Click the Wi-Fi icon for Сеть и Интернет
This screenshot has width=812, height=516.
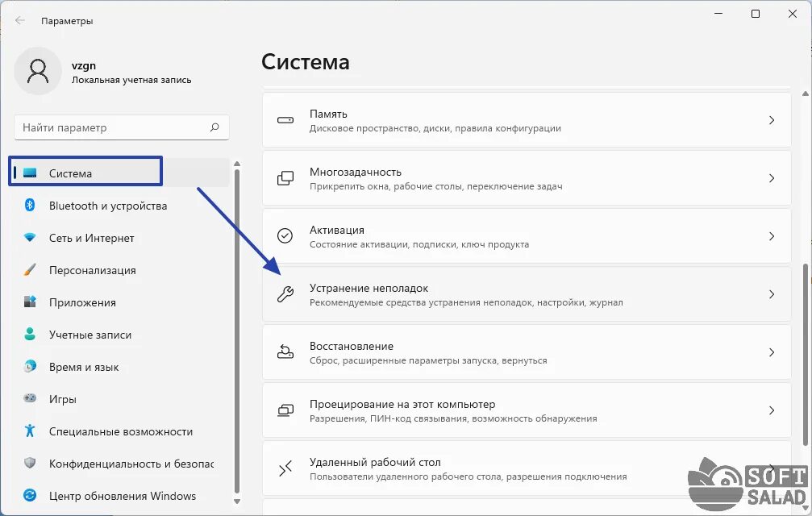pos(30,238)
